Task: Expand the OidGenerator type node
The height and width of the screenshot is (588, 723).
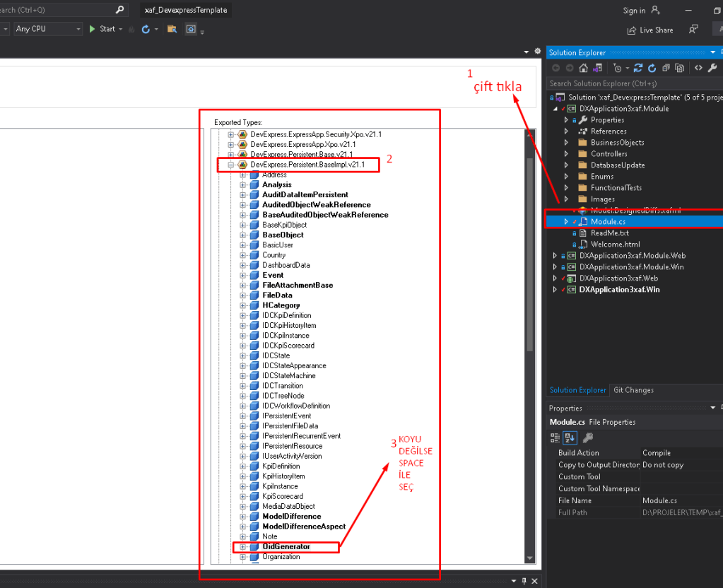Action: click(x=243, y=547)
